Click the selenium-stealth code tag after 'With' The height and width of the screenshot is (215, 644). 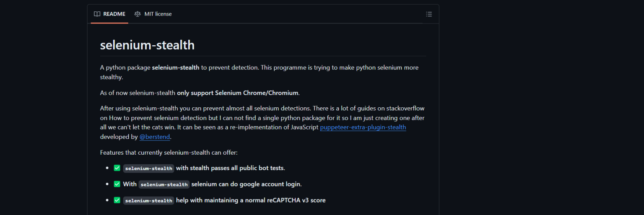coord(164,184)
